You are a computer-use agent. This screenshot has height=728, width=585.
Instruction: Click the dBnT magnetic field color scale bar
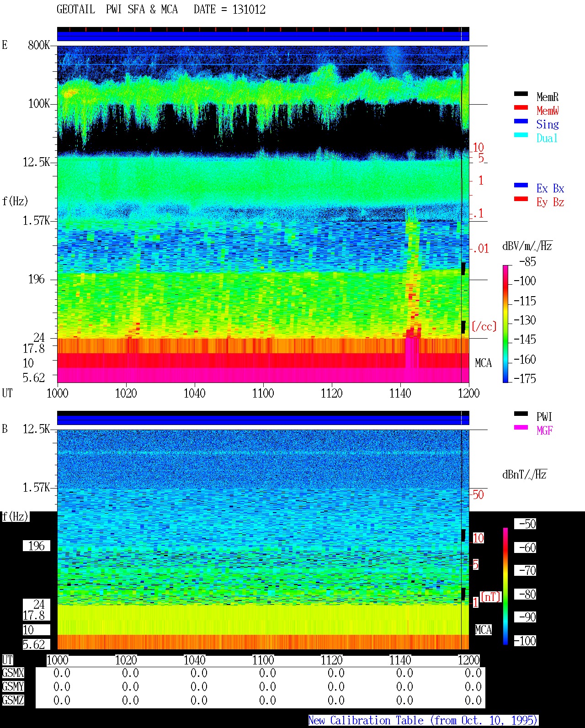505,586
